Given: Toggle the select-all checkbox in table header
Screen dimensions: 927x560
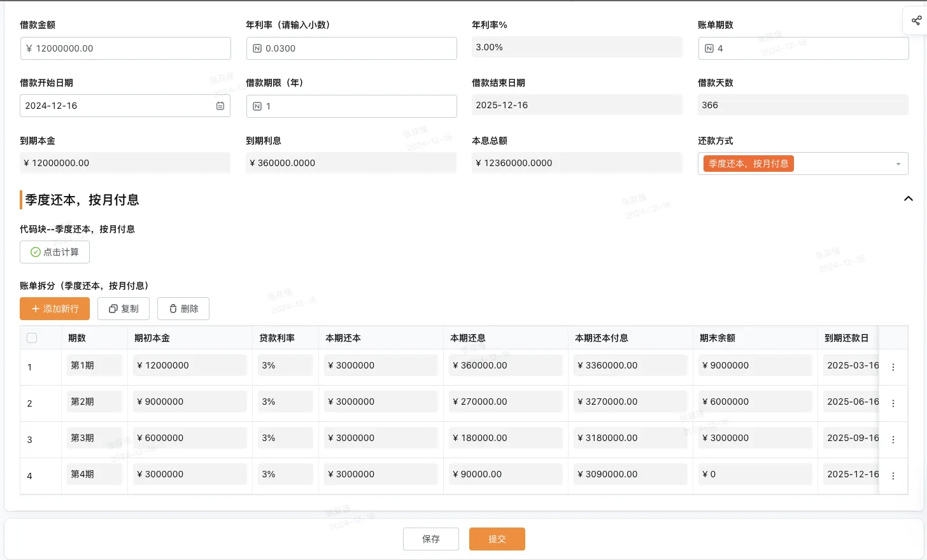Looking at the screenshot, I should pyautogui.click(x=32, y=338).
